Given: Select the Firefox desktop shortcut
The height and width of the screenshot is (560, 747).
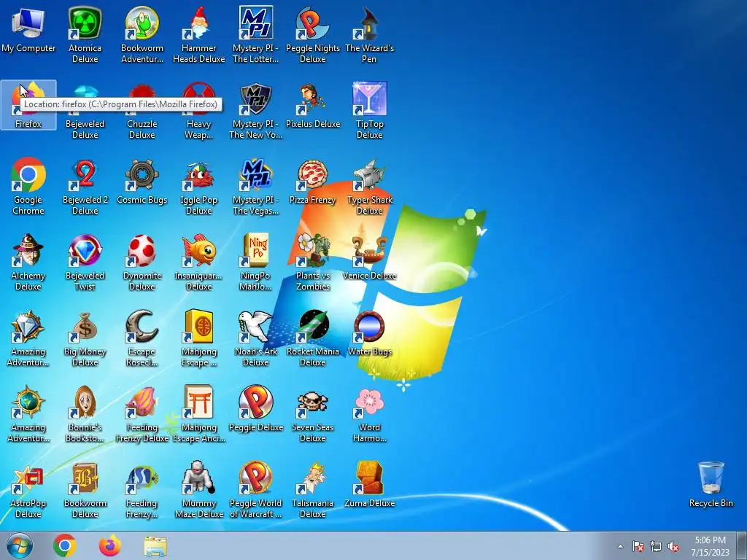Looking at the screenshot, I should pos(28,105).
